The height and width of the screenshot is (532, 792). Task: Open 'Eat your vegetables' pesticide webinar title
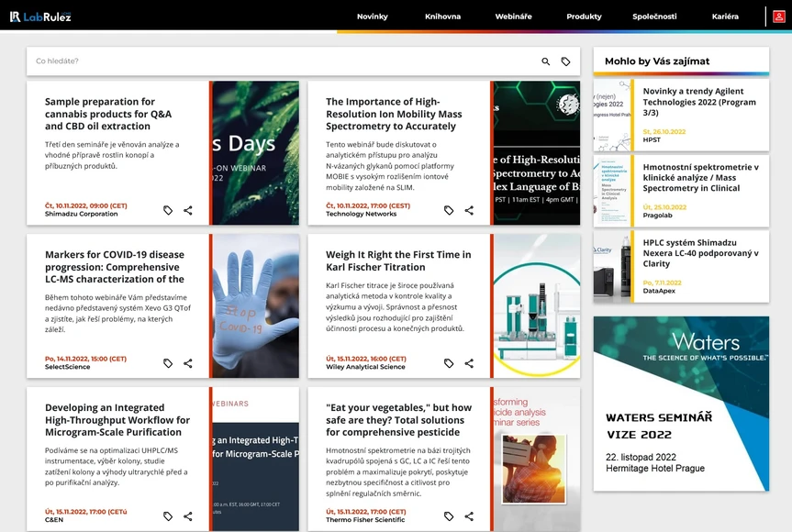(398, 420)
